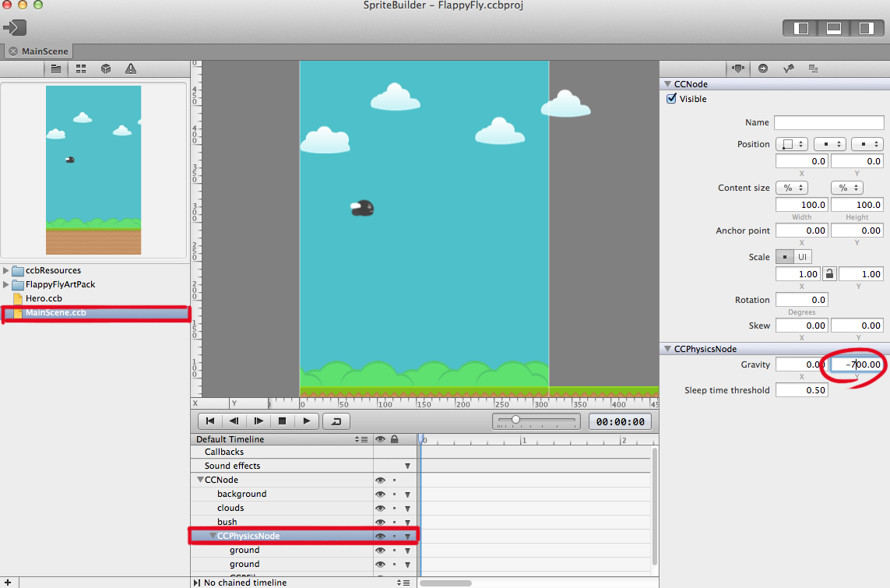Click the Rotation degrees field
Image resolution: width=890 pixels, height=588 pixels.
(801, 300)
